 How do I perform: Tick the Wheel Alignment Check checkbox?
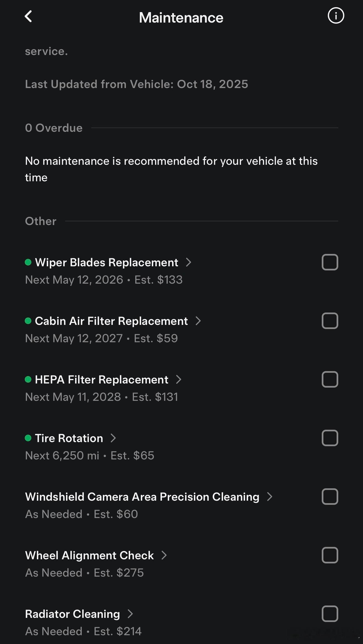pos(330,555)
